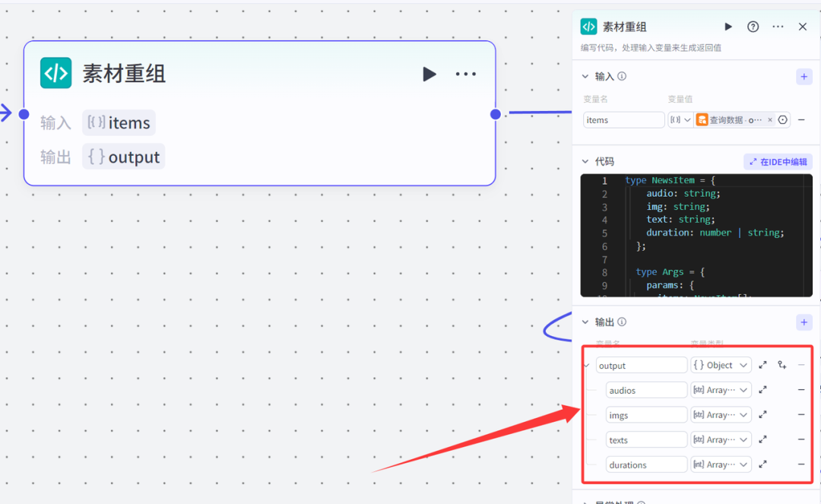The image size is (821, 504).
Task: Run the node from side panel header
Action: pos(727,27)
